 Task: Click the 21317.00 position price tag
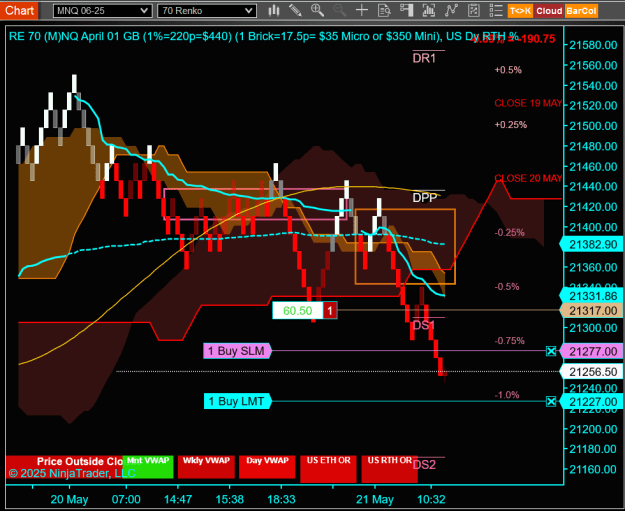click(592, 311)
